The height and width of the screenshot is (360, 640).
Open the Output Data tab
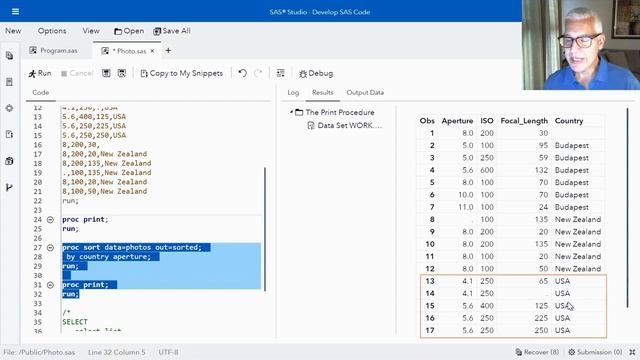coord(365,93)
